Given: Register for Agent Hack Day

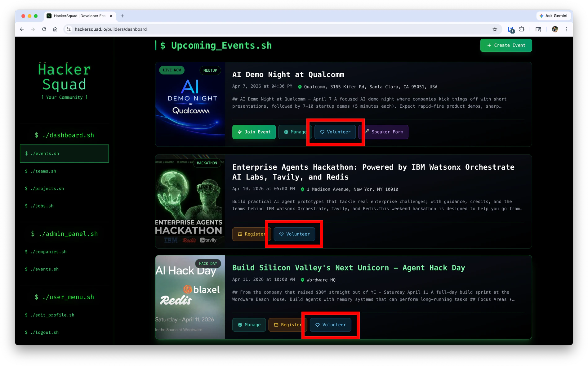Looking at the screenshot, I should click(x=288, y=325).
